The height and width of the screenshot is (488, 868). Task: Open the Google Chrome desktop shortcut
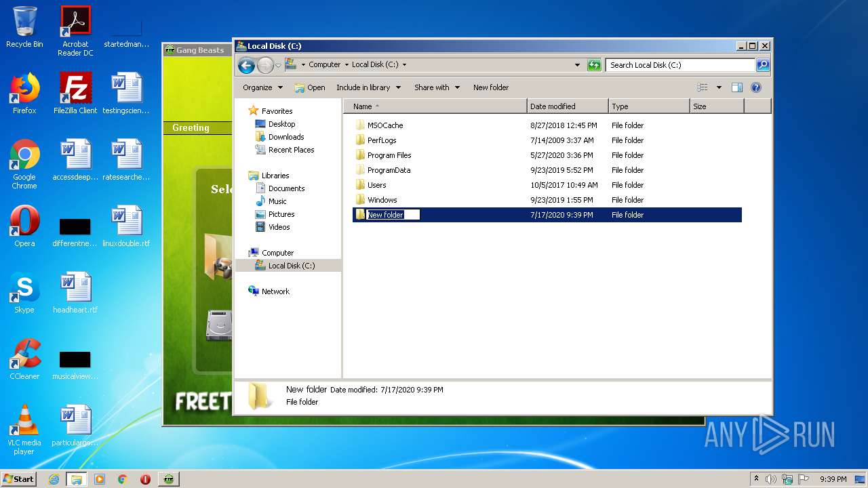(24, 164)
